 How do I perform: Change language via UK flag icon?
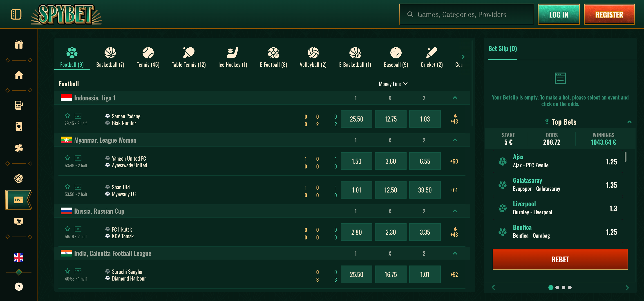[19, 258]
